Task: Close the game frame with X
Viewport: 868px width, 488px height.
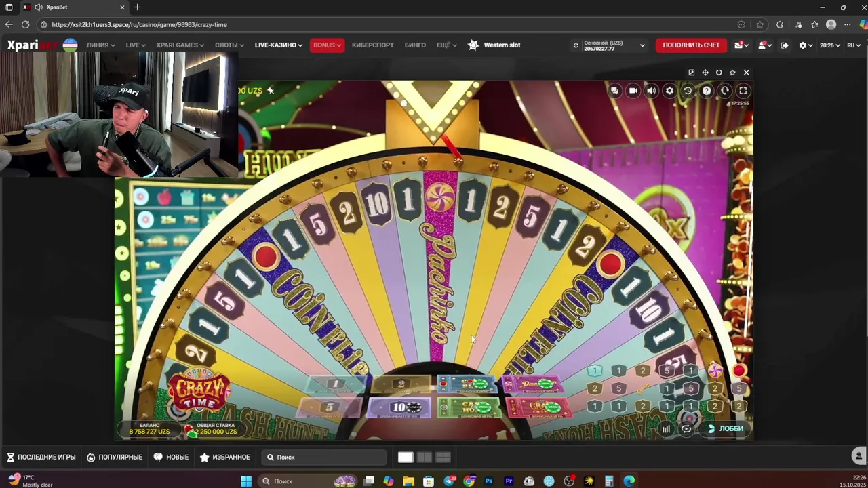Action: (746, 73)
